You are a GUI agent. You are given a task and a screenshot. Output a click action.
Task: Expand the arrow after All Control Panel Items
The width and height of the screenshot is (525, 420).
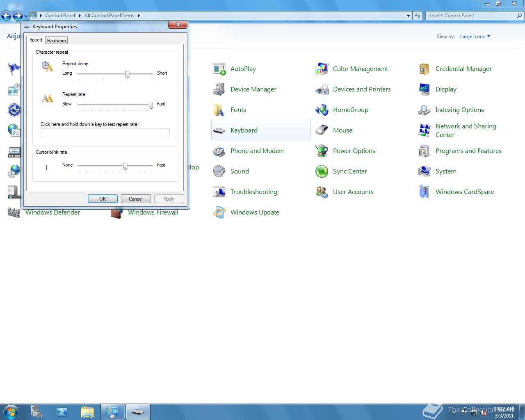pyautogui.click(x=139, y=16)
